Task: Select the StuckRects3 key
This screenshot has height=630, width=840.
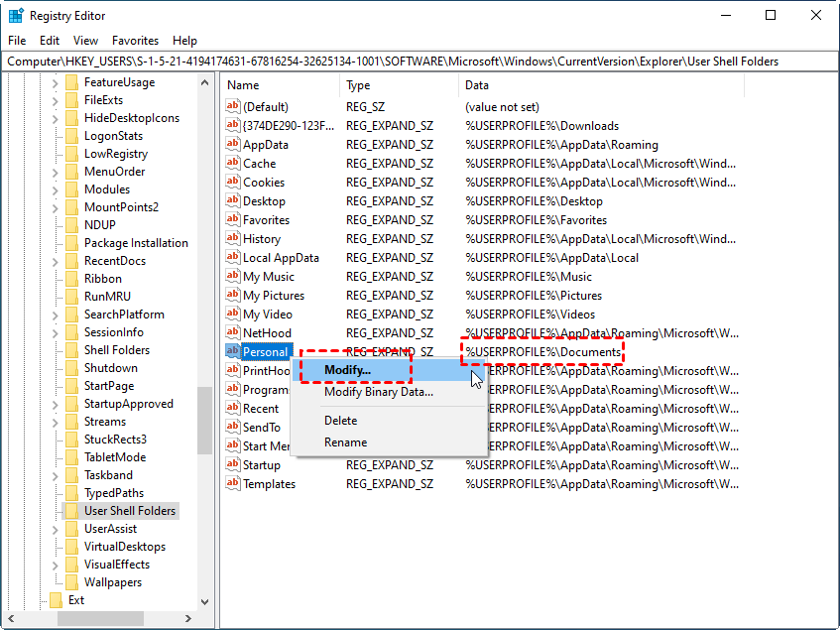Action: pyautogui.click(x=115, y=440)
